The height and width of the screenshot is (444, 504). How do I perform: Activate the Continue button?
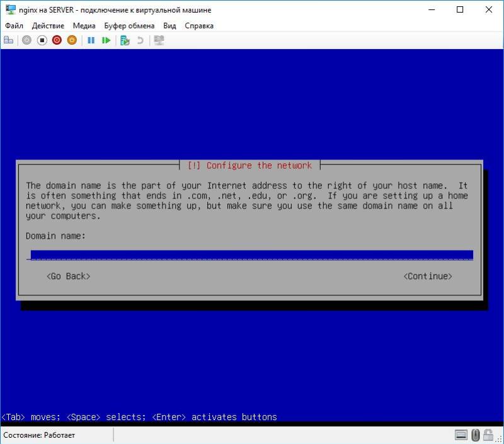(x=428, y=276)
